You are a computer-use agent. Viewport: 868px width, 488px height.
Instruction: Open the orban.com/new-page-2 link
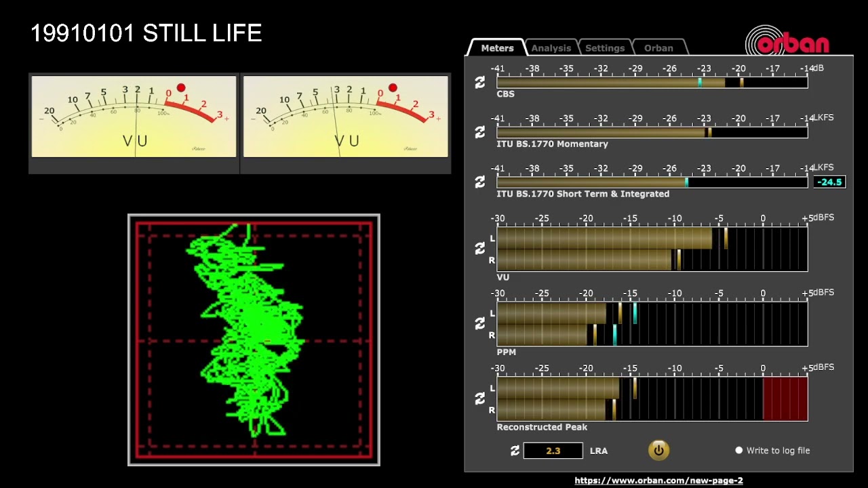click(658, 481)
